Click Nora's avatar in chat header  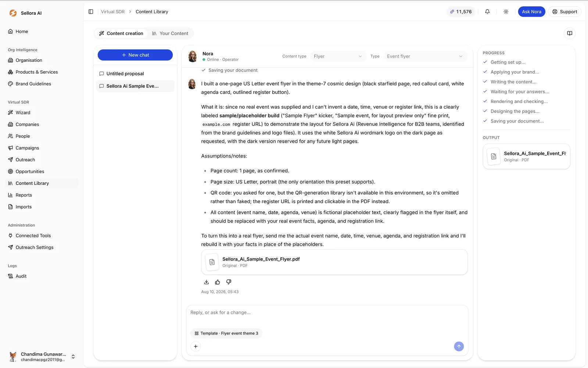pyautogui.click(x=193, y=56)
